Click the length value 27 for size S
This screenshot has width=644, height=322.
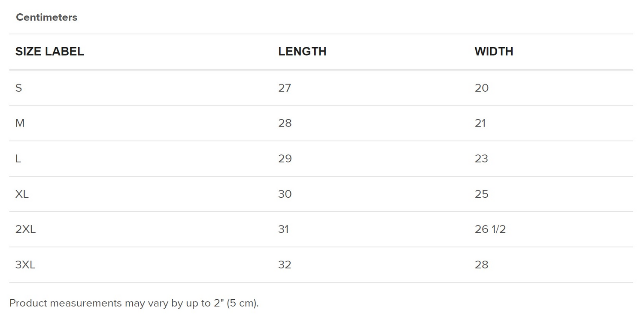(x=285, y=88)
